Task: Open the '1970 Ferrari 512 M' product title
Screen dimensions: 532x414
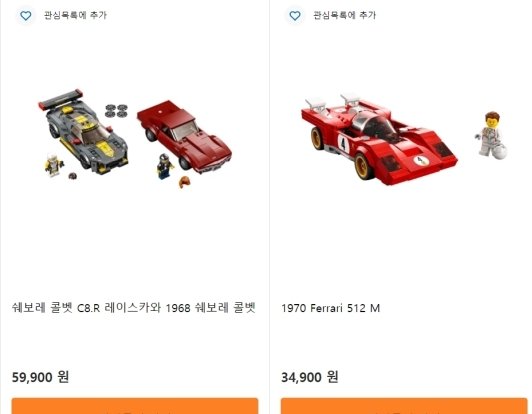Action: [330, 308]
